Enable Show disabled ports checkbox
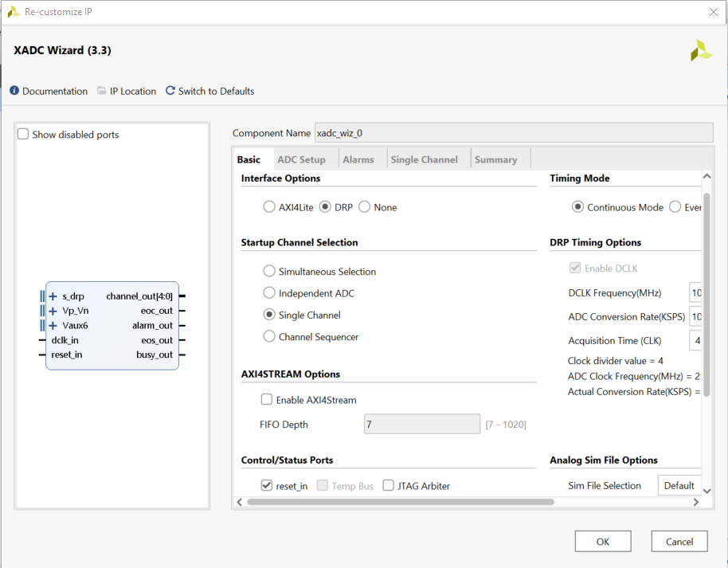 pyautogui.click(x=23, y=135)
